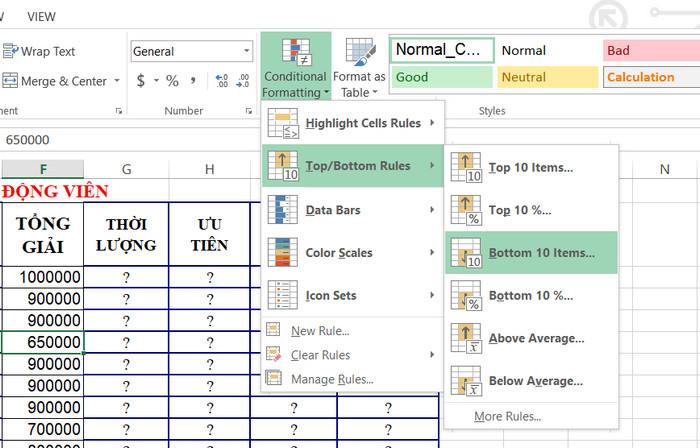Open Icon Sets submenu

pos(352,295)
